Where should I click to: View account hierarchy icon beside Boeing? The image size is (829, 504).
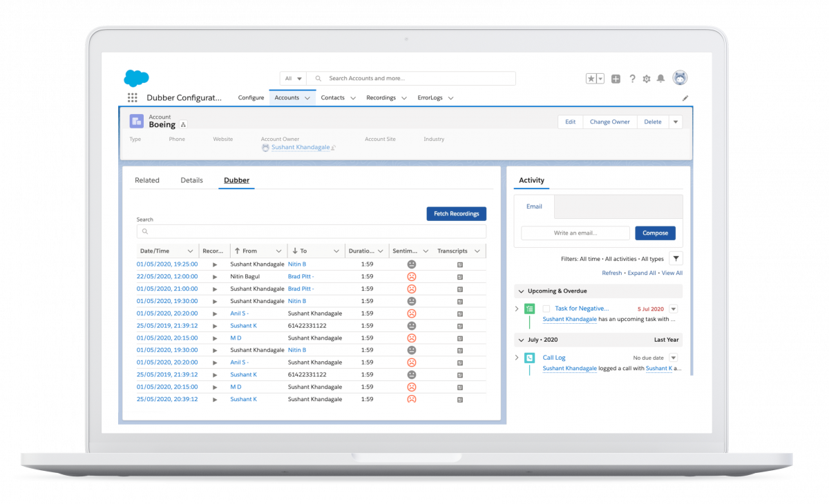coord(183,125)
